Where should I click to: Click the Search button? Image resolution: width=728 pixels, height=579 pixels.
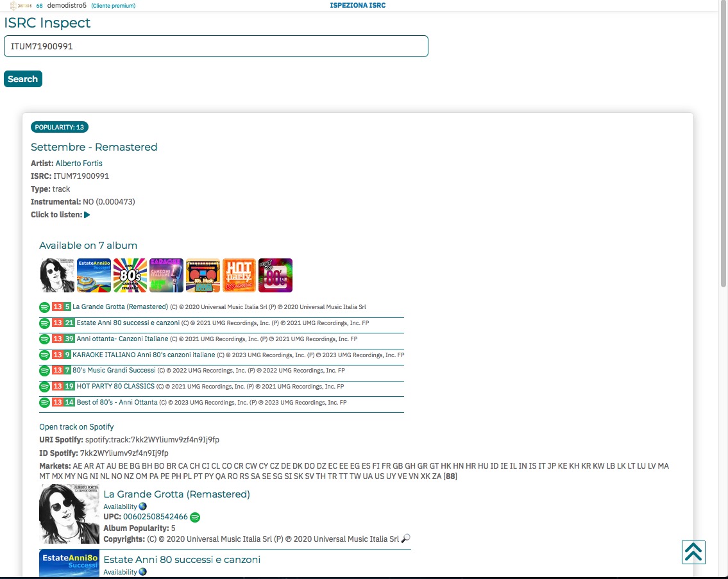23,79
